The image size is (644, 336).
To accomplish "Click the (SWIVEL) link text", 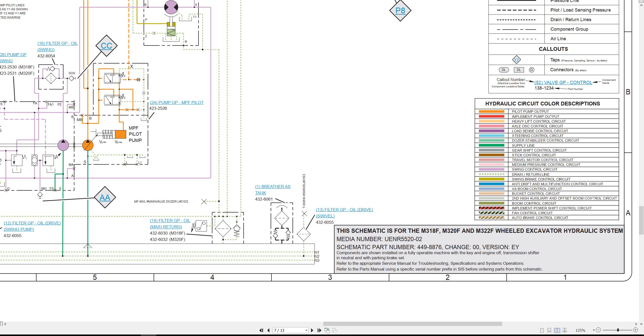I will click(325, 216).
